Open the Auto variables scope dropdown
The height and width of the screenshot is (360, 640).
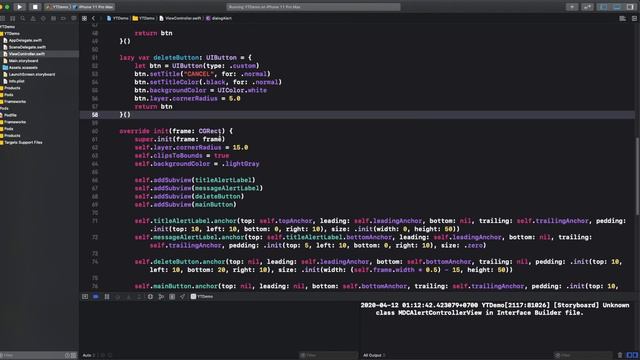click(88, 356)
